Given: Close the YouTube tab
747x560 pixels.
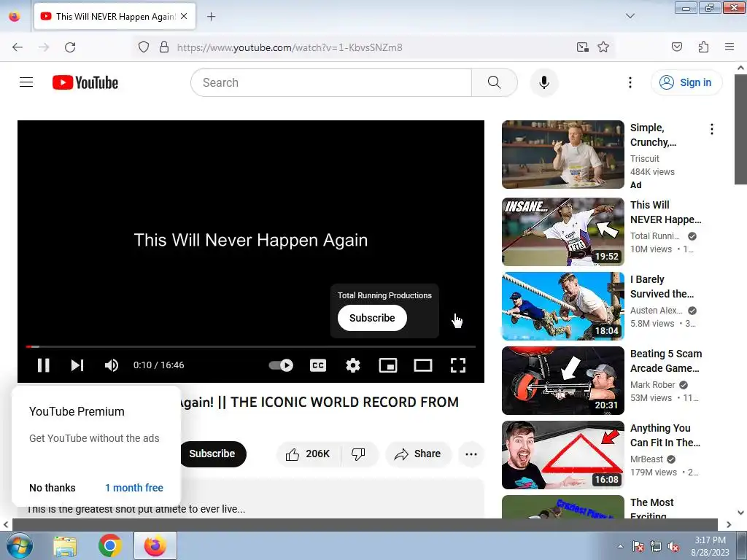Looking at the screenshot, I should [184, 16].
